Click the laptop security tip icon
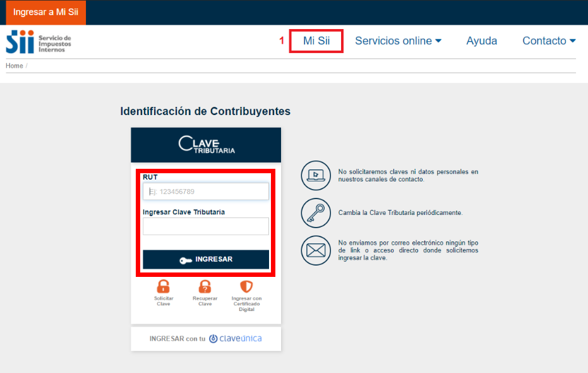This screenshot has width=588, height=373. pyautogui.click(x=316, y=175)
